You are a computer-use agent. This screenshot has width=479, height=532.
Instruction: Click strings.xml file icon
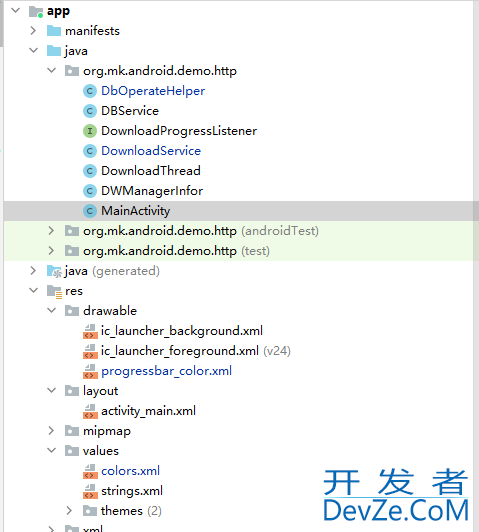point(90,492)
